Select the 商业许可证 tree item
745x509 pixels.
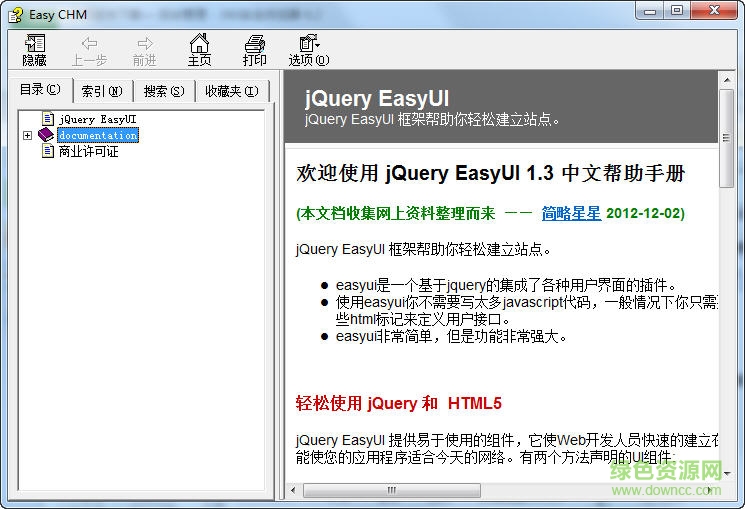click(x=88, y=152)
